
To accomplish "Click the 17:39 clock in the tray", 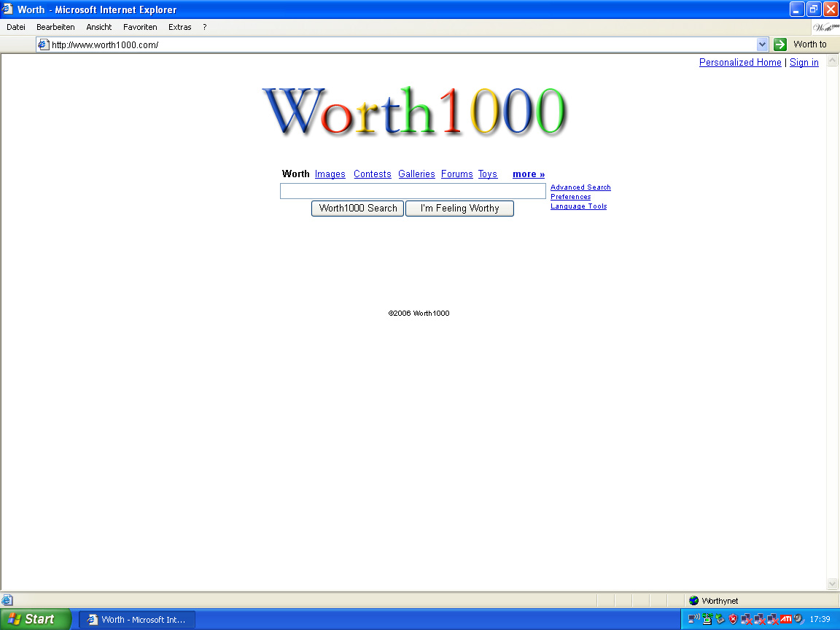I will pos(820,619).
